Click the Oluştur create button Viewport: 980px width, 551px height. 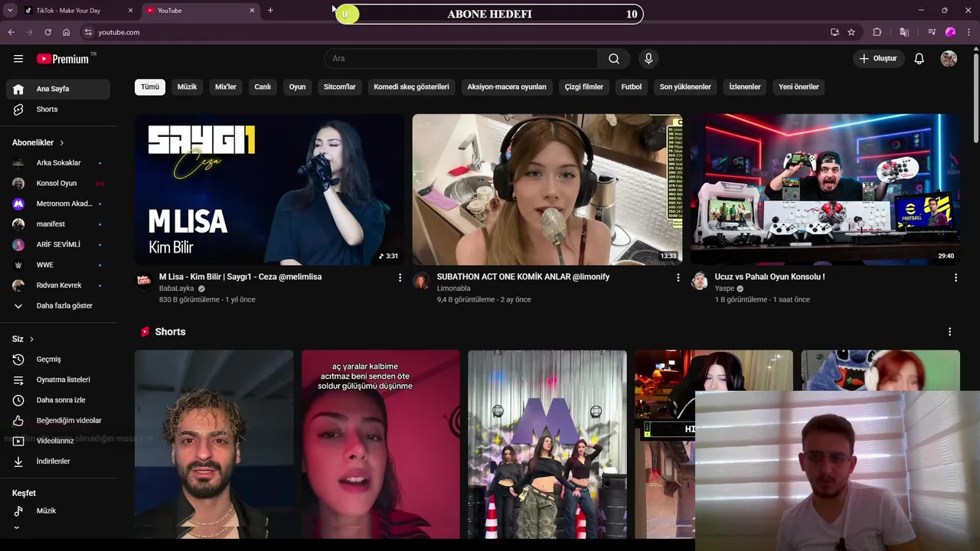point(879,59)
